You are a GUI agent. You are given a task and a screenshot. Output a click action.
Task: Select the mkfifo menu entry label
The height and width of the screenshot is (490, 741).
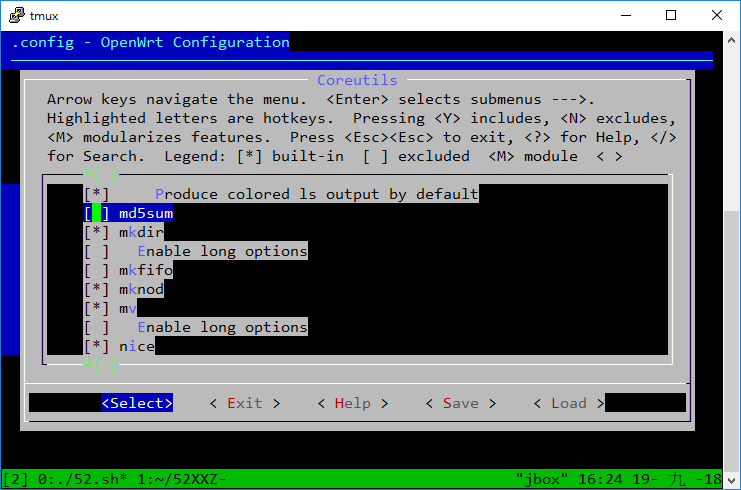coord(146,270)
